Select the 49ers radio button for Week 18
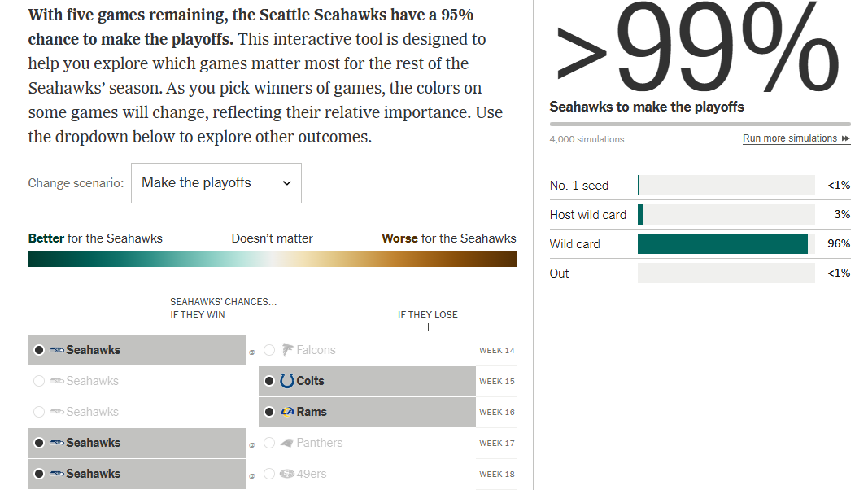868x490 pixels. (269, 474)
